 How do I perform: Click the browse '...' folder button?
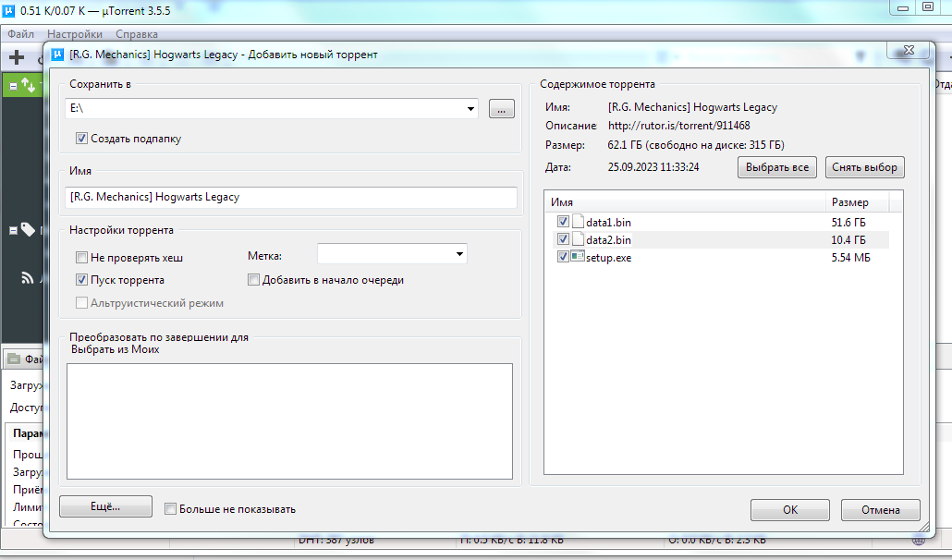click(502, 109)
